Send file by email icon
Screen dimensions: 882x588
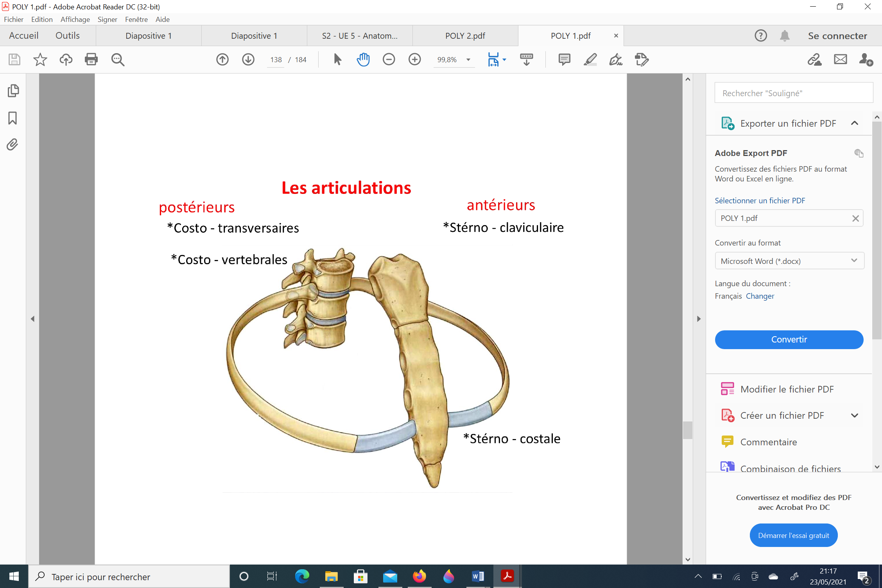point(840,59)
